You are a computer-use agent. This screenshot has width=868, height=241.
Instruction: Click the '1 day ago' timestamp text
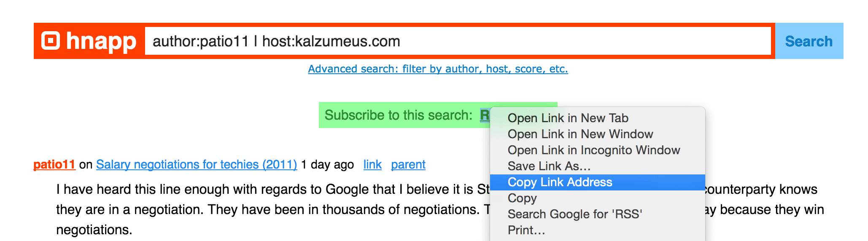tap(327, 164)
